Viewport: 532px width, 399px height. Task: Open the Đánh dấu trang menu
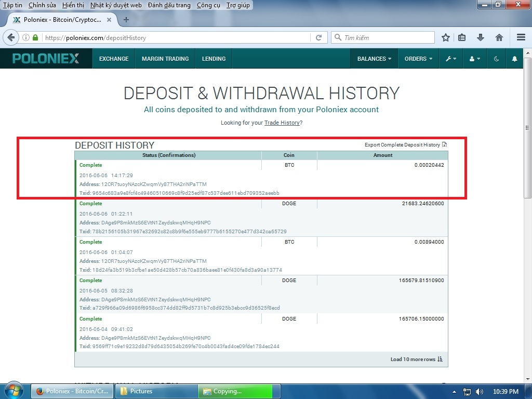[169, 5]
